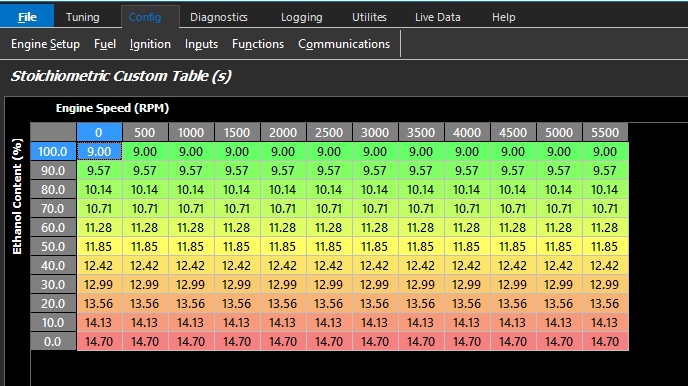
Task: Open the Utilites tab
Action: point(369,17)
